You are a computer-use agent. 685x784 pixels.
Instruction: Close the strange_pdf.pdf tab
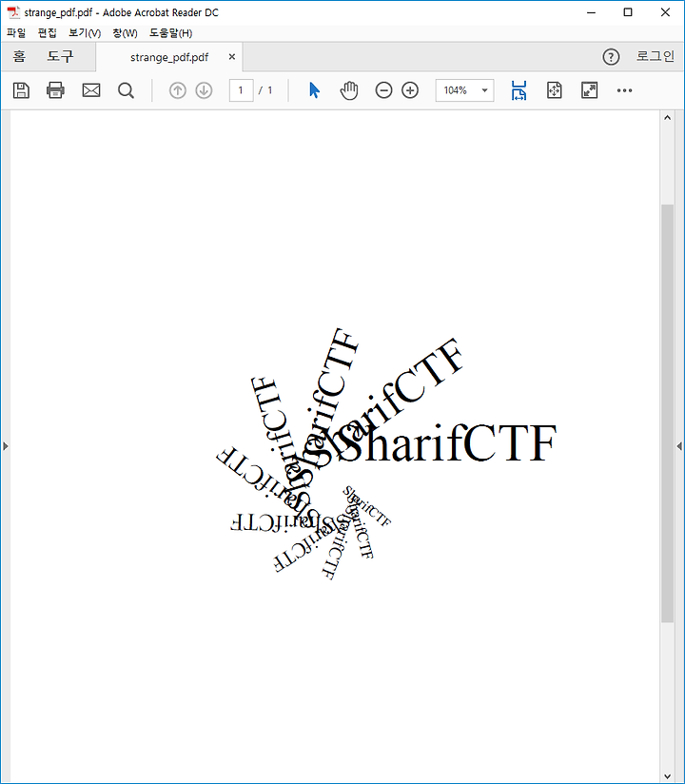(232, 57)
